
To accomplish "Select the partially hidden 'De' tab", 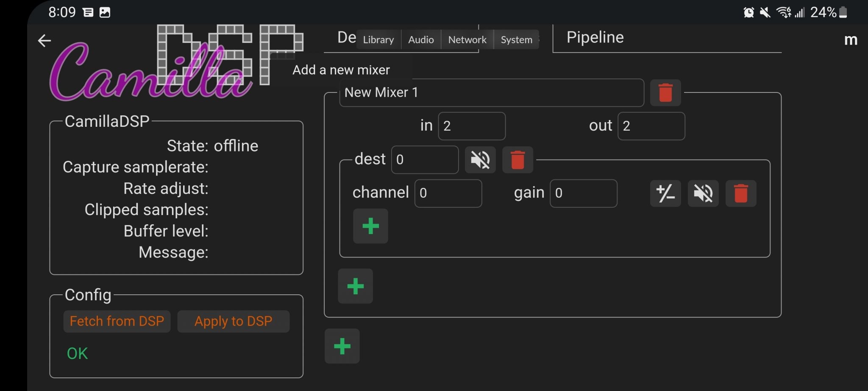I will coord(346,37).
